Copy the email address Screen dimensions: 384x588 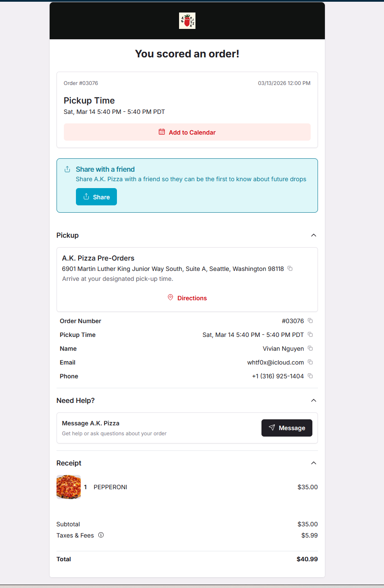click(310, 362)
